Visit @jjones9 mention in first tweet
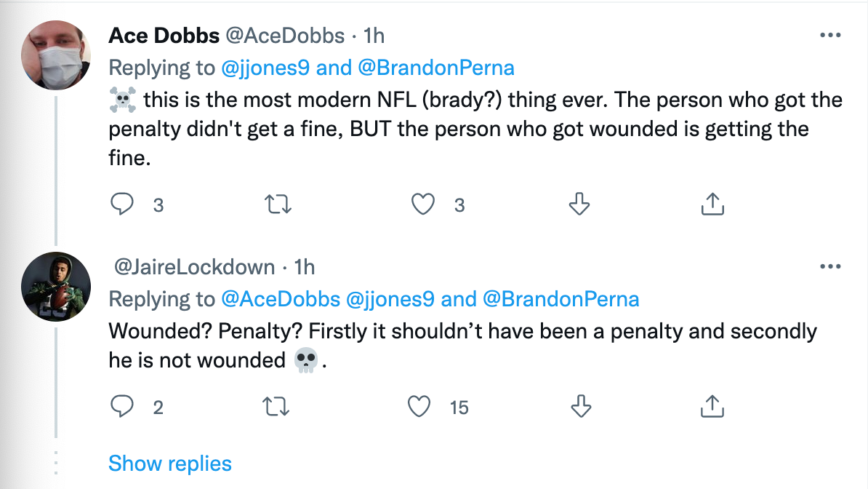This screenshot has height=489, width=868. (x=265, y=68)
